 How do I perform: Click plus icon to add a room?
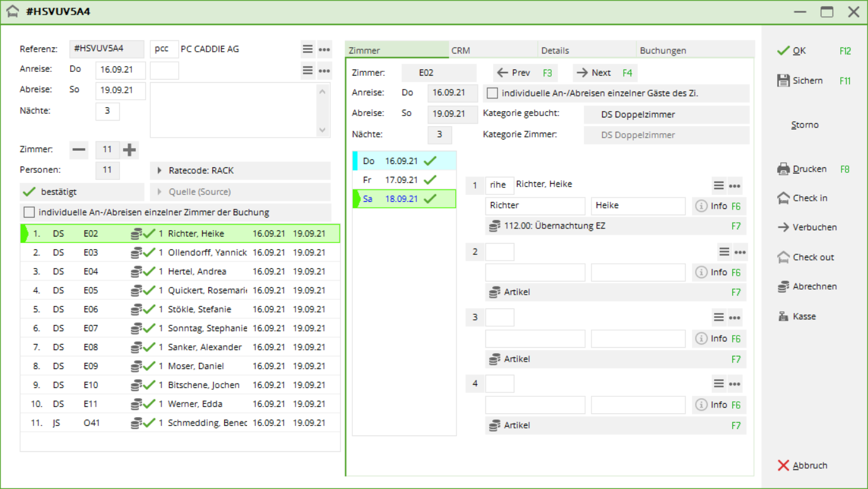(129, 150)
